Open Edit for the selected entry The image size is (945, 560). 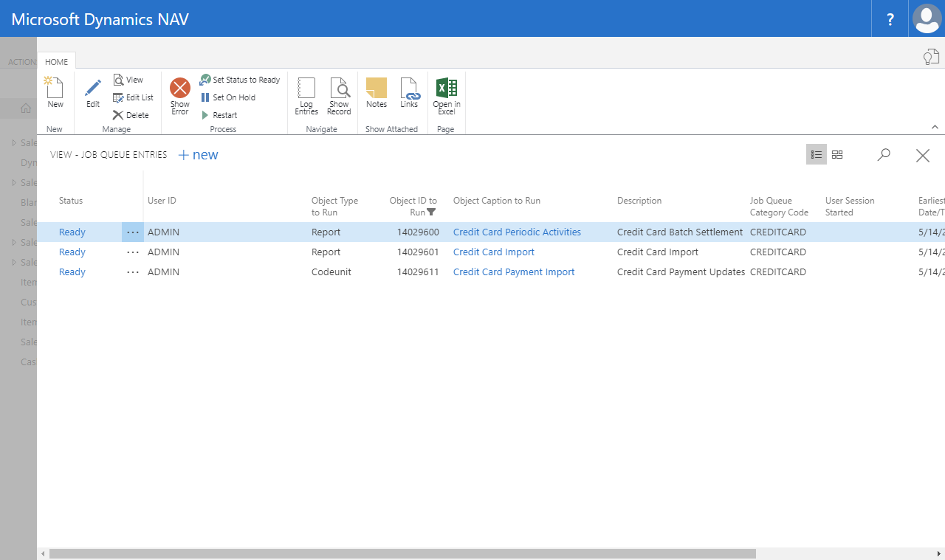pyautogui.click(x=92, y=94)
